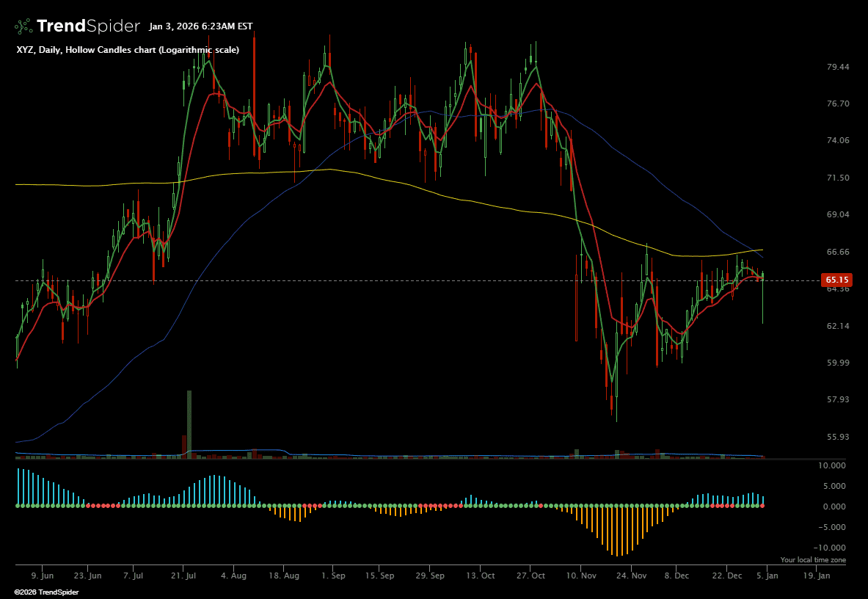Click the TrendSpider spider logo icon
The image size is (868, 599).
click(23, 26)
